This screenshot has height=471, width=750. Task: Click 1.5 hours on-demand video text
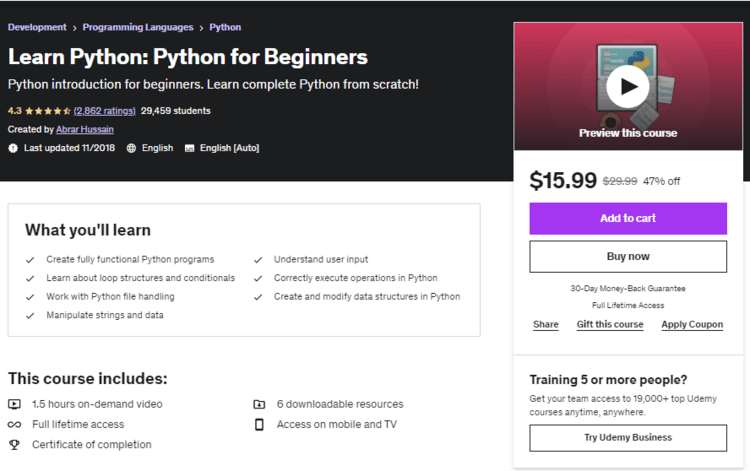point(97,405)
